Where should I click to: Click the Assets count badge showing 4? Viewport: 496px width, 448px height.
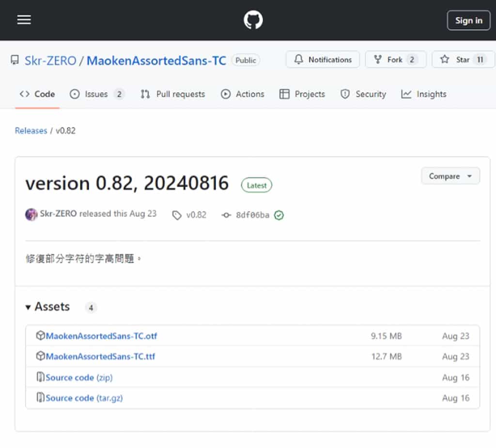pos(91,308)
